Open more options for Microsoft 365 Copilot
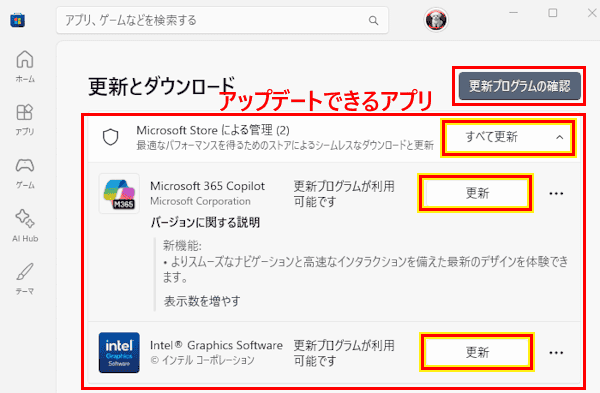 click(556, 194)
